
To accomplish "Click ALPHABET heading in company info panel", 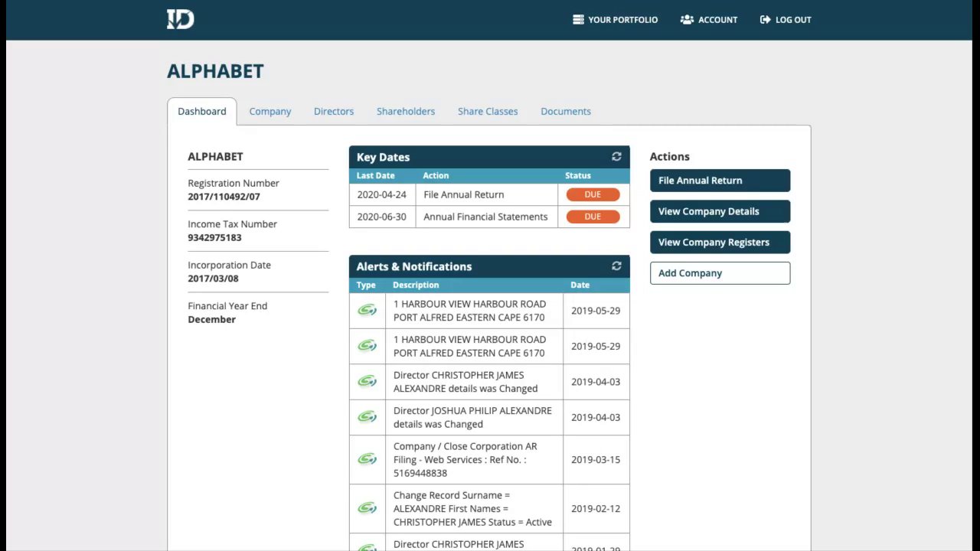I will coord(215,156).
